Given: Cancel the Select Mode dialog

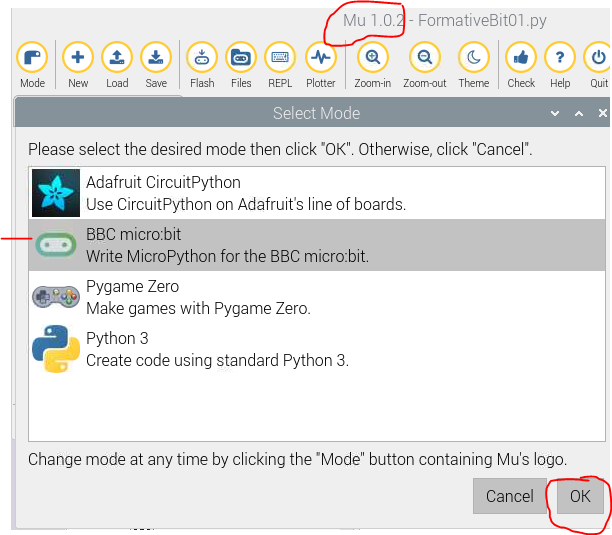Looking at the screenshot, I should pyautogui.click(x=509, y=496).
